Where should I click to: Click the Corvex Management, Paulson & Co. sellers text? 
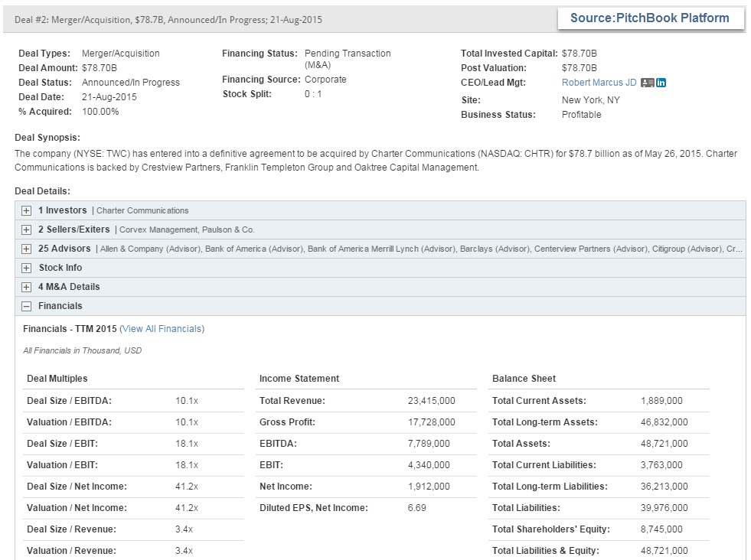187,230
